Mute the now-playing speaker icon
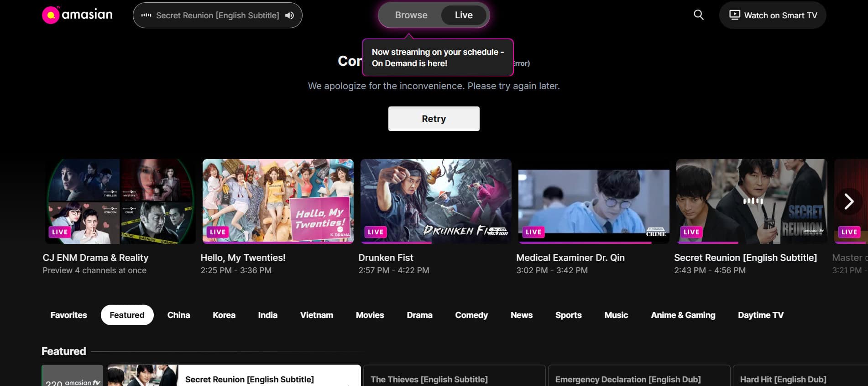Image resolution: width=868 pixels, height=386 pixels. tap(289, 16)
